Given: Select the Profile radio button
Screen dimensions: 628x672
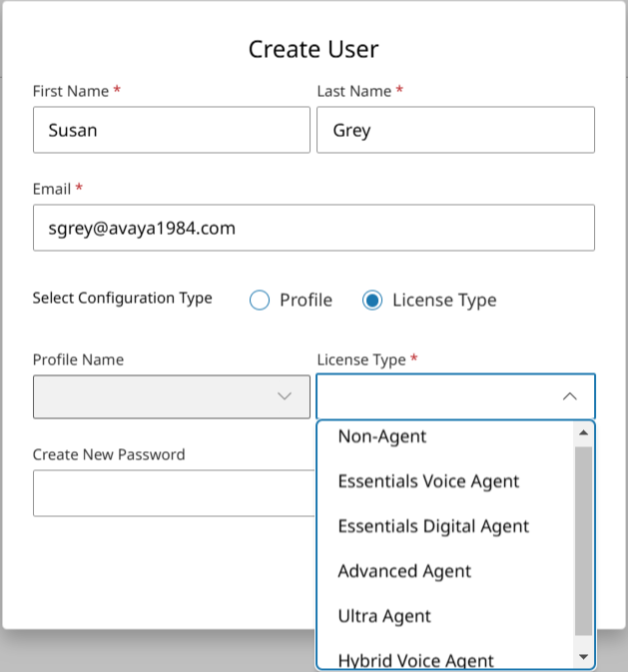Looking at the screenshot, I should 260,300.
